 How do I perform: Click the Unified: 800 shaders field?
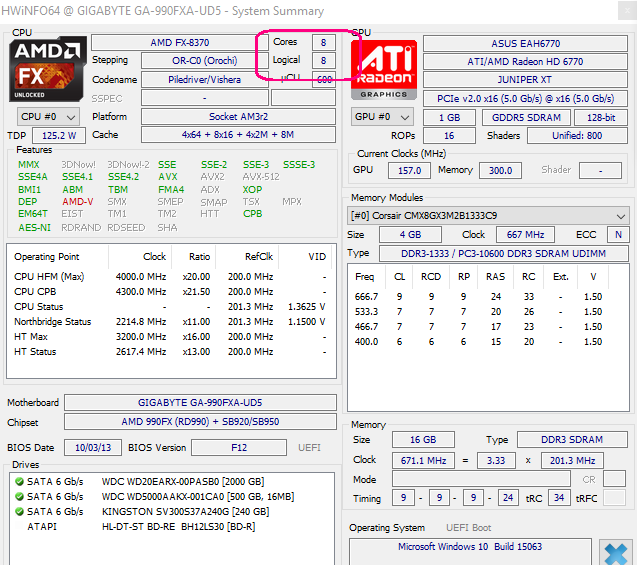click(577, 136)
